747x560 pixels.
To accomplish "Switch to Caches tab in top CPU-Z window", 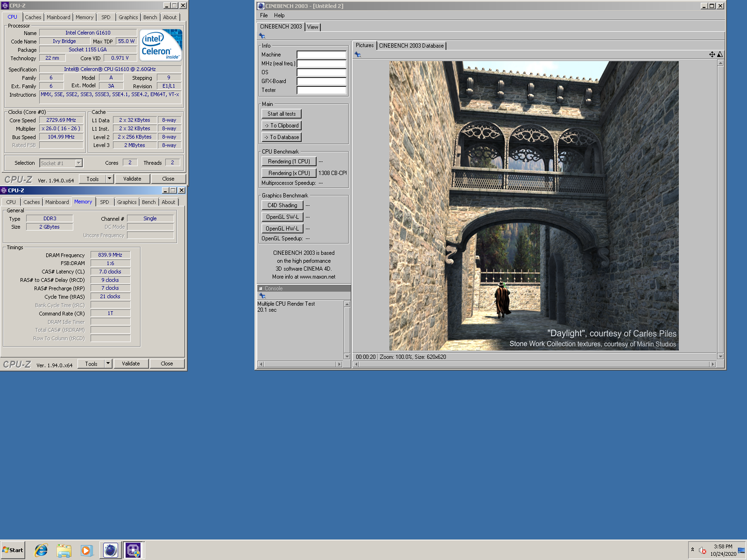I will pos(33,17).
